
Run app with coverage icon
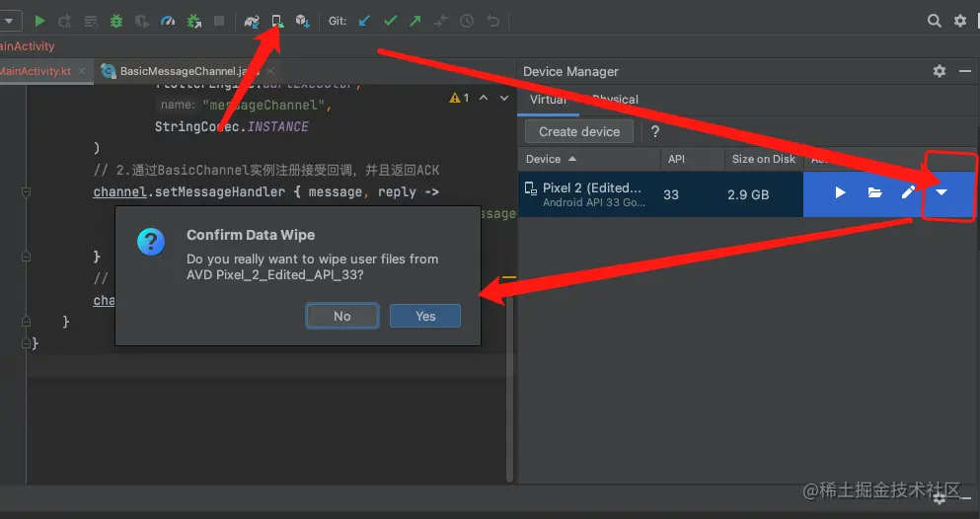(142, 22)
